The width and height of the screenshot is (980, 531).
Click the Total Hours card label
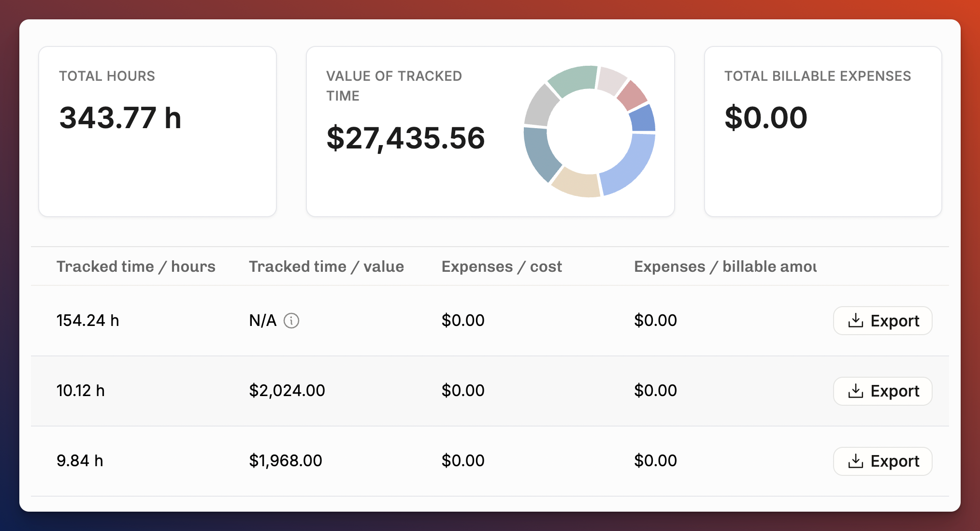(x=107, y=76)
